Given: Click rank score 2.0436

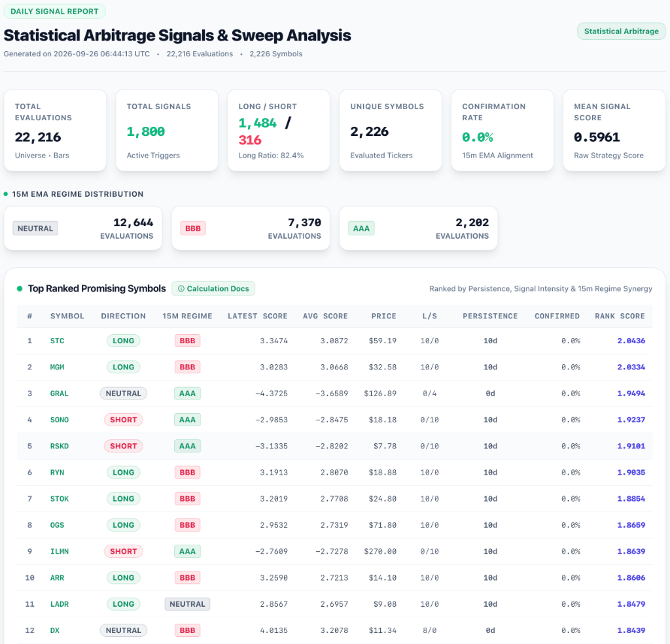Looking at the screenshot, I should click(631, 341).
